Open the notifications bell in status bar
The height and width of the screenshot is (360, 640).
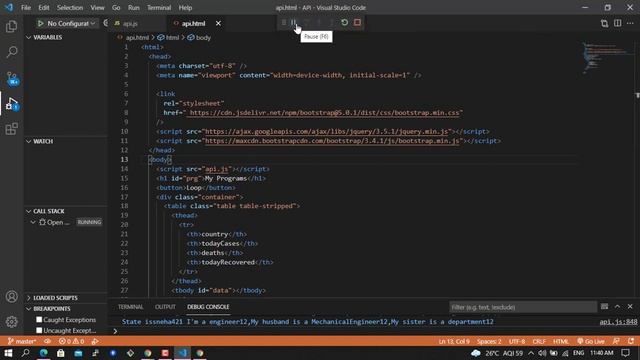click(x=631, y=341)
